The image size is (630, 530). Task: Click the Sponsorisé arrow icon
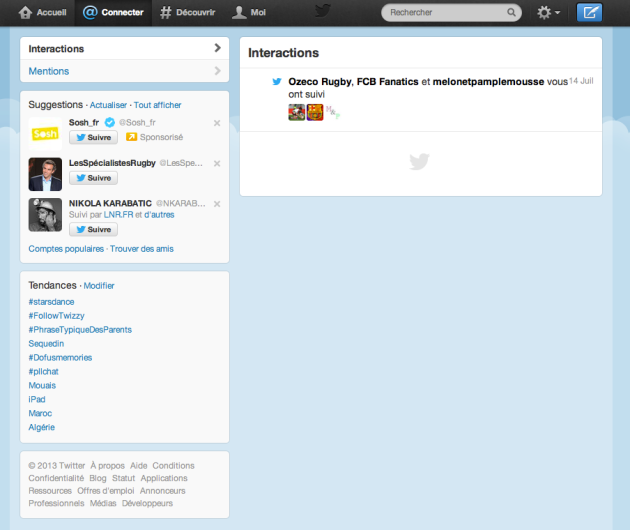(131, 137)
